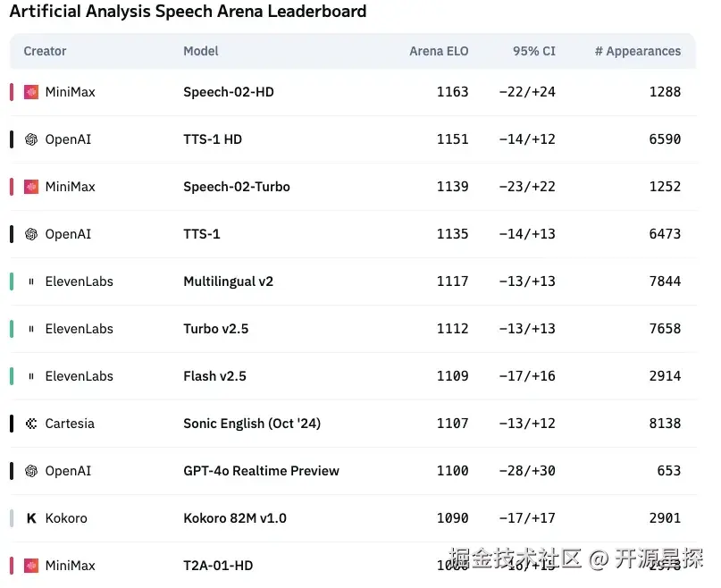Click the ElevenLabs logo beside Turbo v2.5
Screen dimensions: 721x588
pyautogui.click(x=31, y=329)
